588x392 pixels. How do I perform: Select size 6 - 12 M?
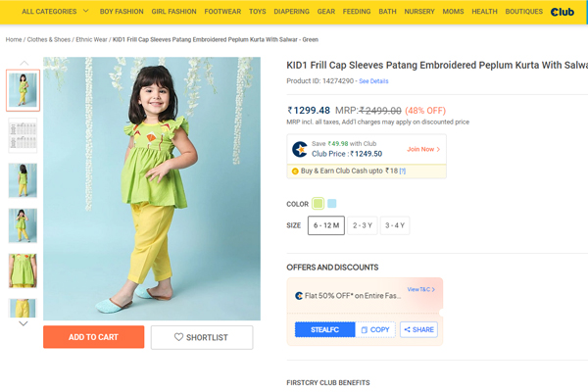tap(325, 225)
